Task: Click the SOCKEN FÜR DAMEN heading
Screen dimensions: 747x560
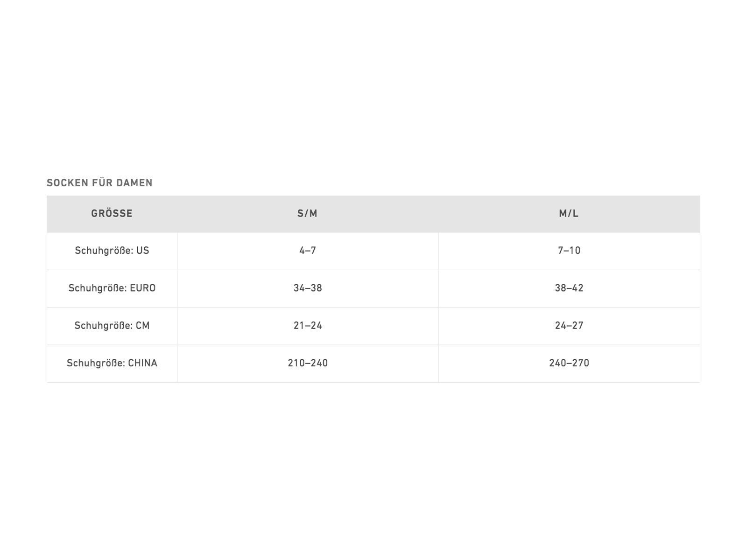Action: pyautogui.click(x=99, y=183)
